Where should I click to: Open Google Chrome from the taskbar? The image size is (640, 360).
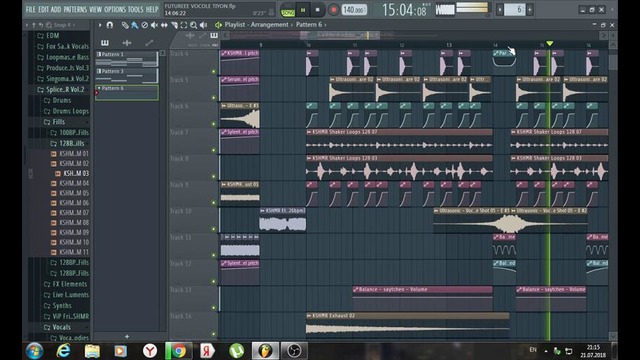(178, 351)
